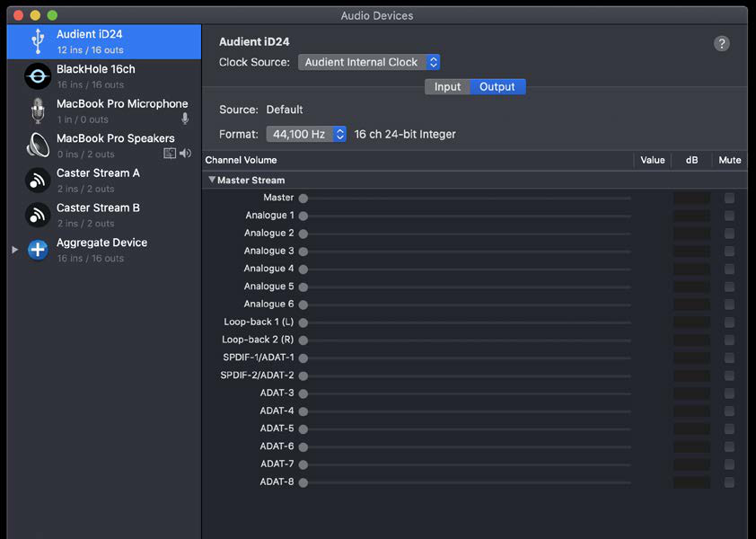
Task: Click the ADAT-5 volume slider
Action: coord(465,429)
